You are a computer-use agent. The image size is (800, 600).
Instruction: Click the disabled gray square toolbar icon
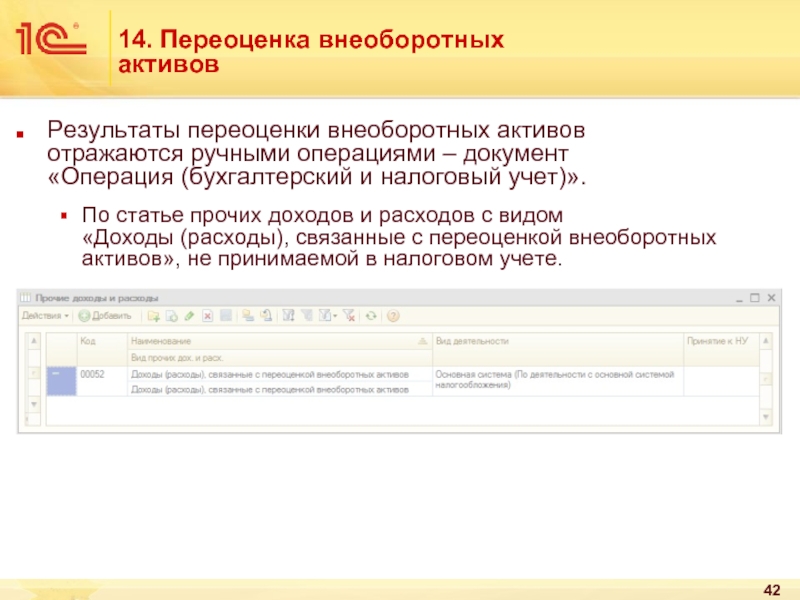(226, 316)
